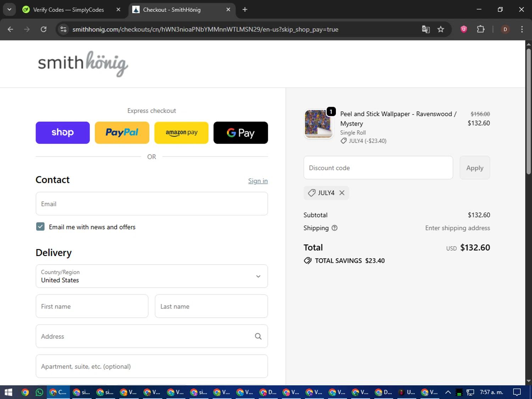Choose PayPal express checkout
This screenshot has width=532, height=399.
click(x=122, y=133)
